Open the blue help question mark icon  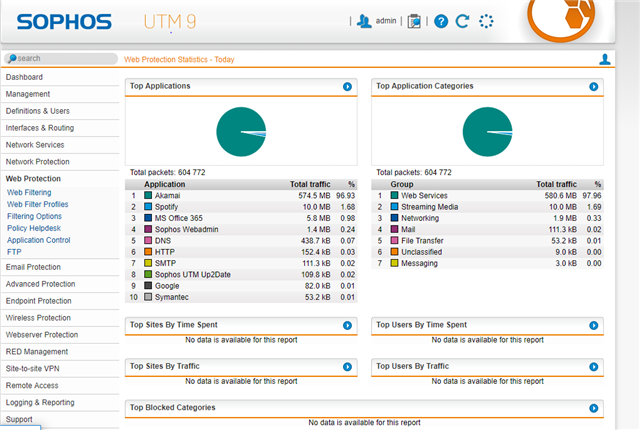tap(441, 21)
